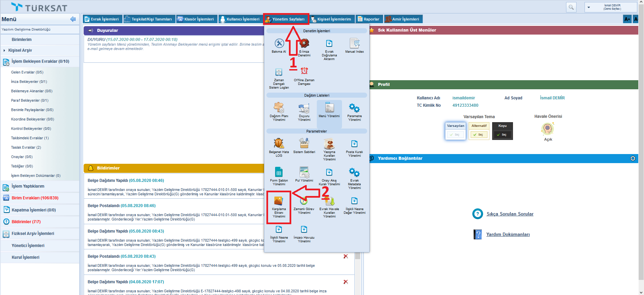Expand the Kişisel Arşiv tree item
The width and height of the screenshot is (644, 295).
tap(4, 50)
